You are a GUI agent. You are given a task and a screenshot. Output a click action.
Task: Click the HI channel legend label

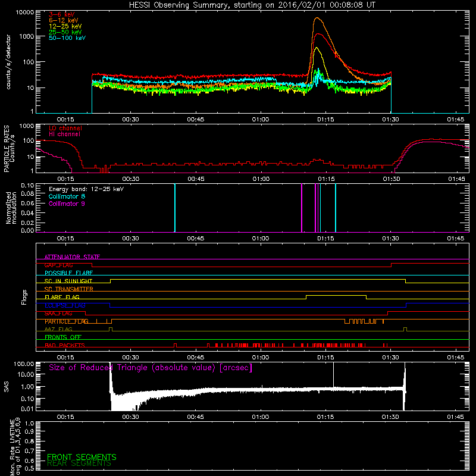point(64,134)
